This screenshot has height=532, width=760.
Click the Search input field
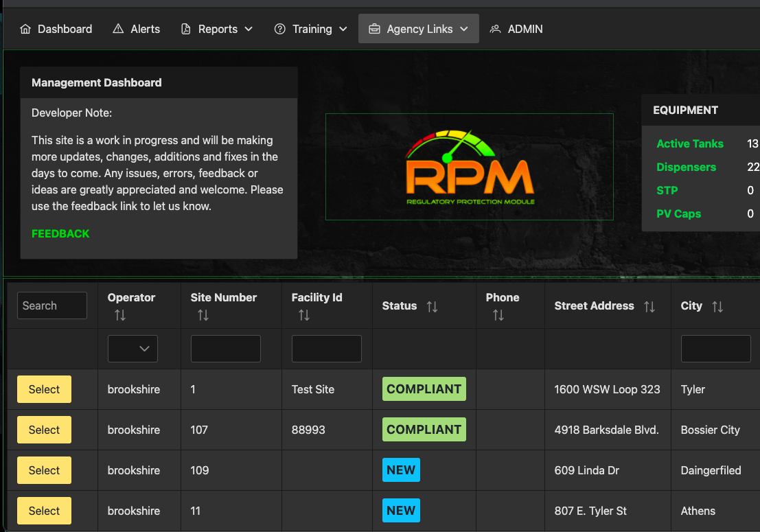[52, 305]
